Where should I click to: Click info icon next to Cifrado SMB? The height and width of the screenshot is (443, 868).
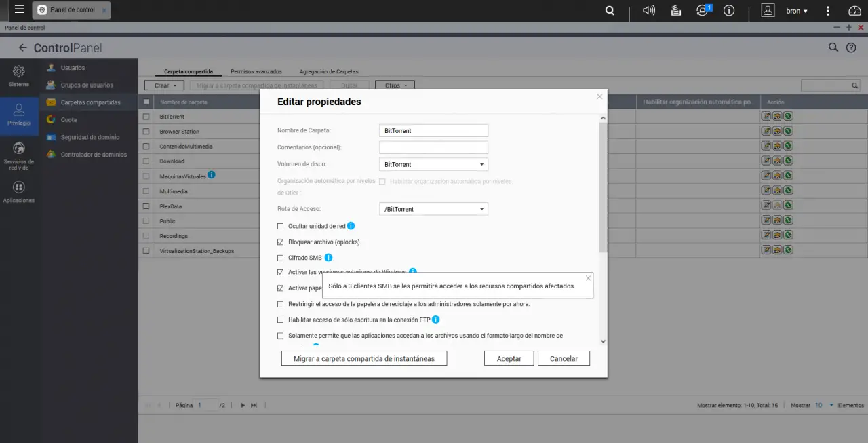[x=328, y=258]
